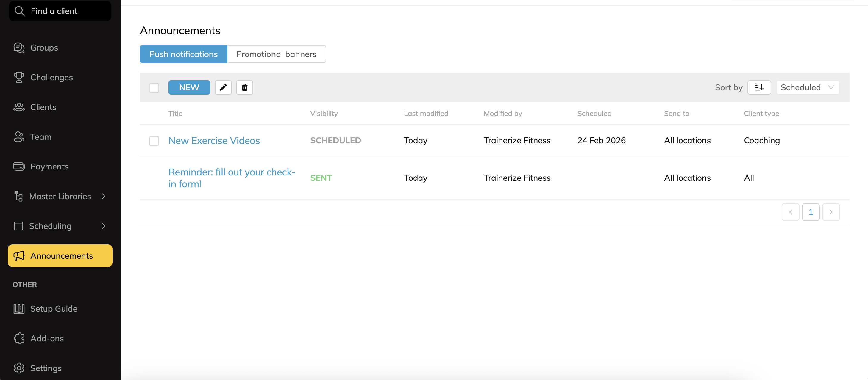Open Add-ons puzzle piece icon
The image size is (868, 380).
19,338
